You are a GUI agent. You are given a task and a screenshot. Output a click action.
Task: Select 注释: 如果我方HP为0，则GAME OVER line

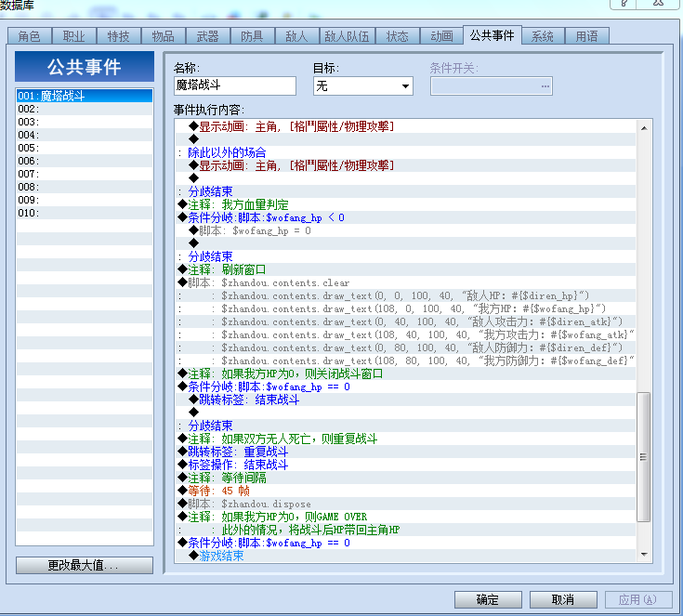click(405, 518)
